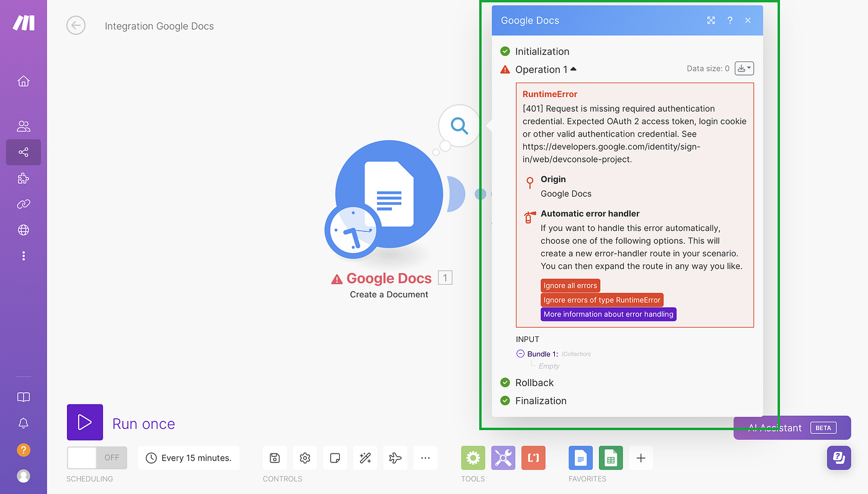
Task: Open scenario settings gear in Controls
Action: 305,458
